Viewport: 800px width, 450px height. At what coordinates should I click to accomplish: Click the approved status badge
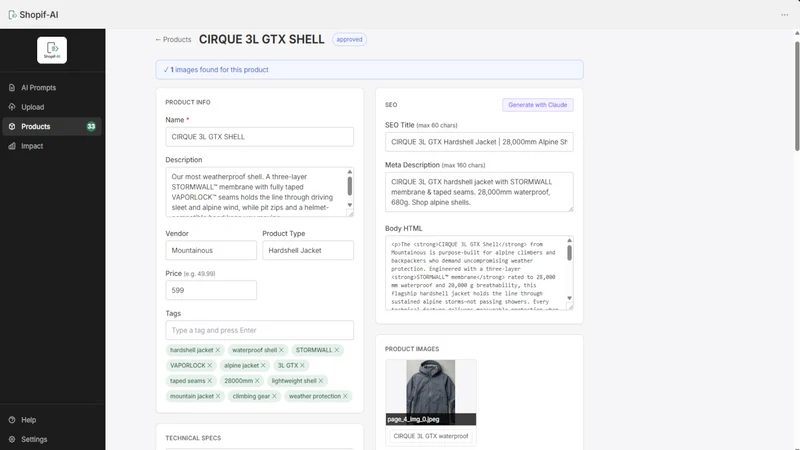pyautogui.click(x=349, y=39)
